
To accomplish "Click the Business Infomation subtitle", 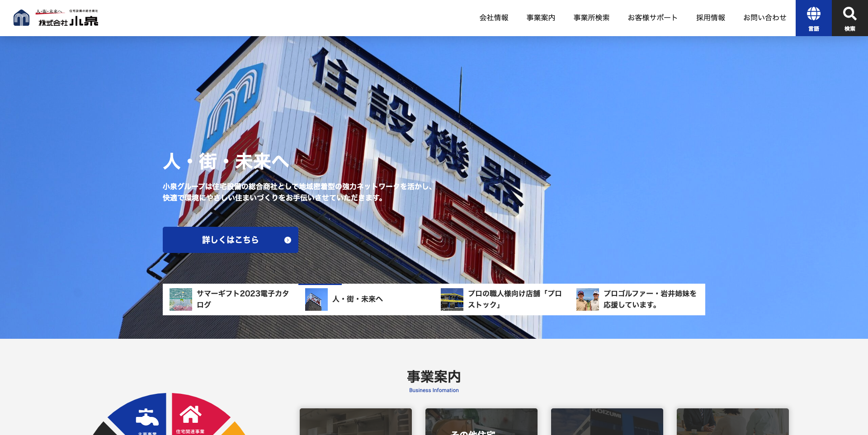I will (434, 390).
